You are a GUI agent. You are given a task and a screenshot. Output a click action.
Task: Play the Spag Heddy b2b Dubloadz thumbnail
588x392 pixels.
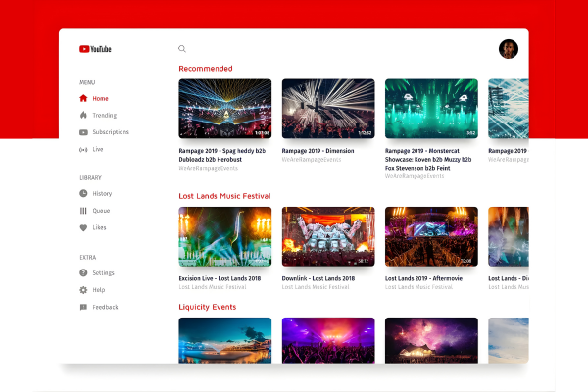(x=225, y=109)
